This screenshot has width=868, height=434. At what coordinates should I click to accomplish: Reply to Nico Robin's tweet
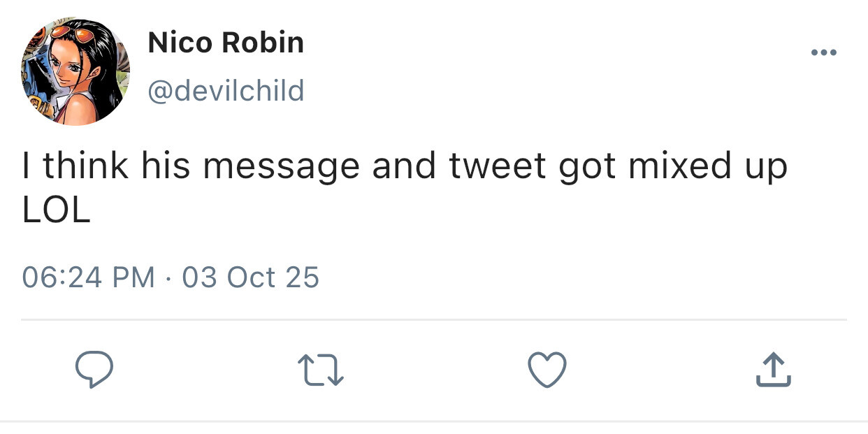pos(94,370)
